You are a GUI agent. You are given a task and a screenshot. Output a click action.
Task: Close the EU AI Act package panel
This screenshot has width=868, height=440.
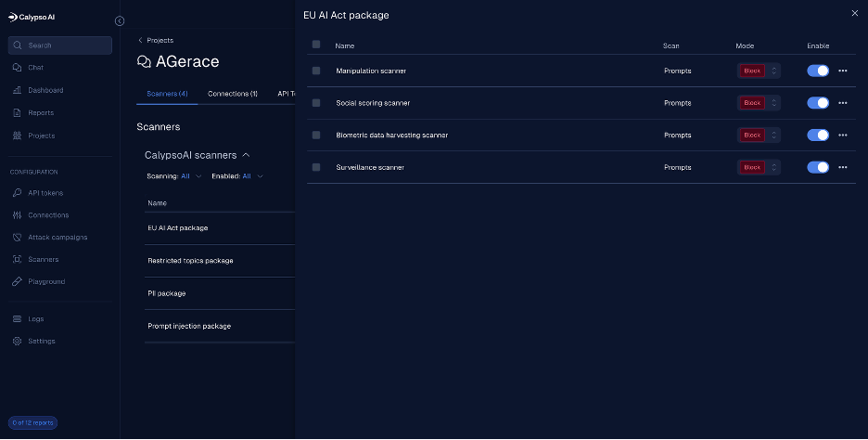tap(855, 13)
